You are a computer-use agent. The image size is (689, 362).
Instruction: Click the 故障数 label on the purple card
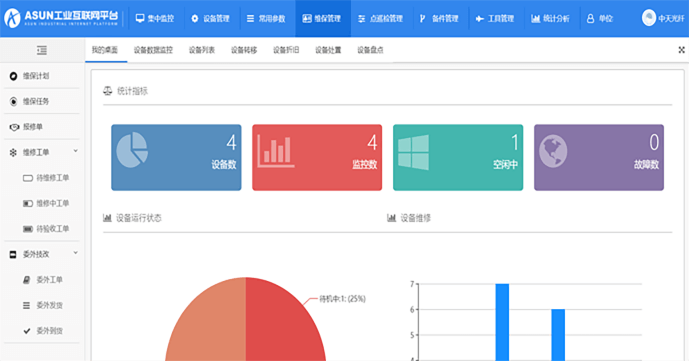[x=646, y=165]
